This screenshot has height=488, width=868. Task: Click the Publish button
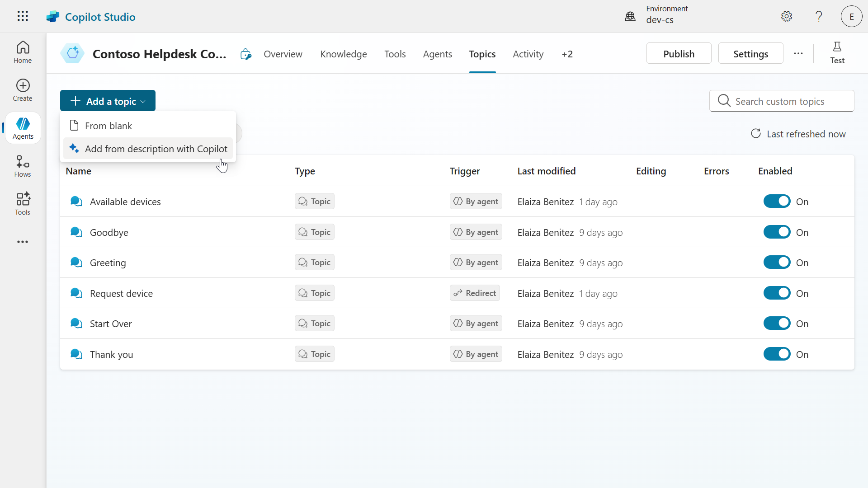[679, 54]
